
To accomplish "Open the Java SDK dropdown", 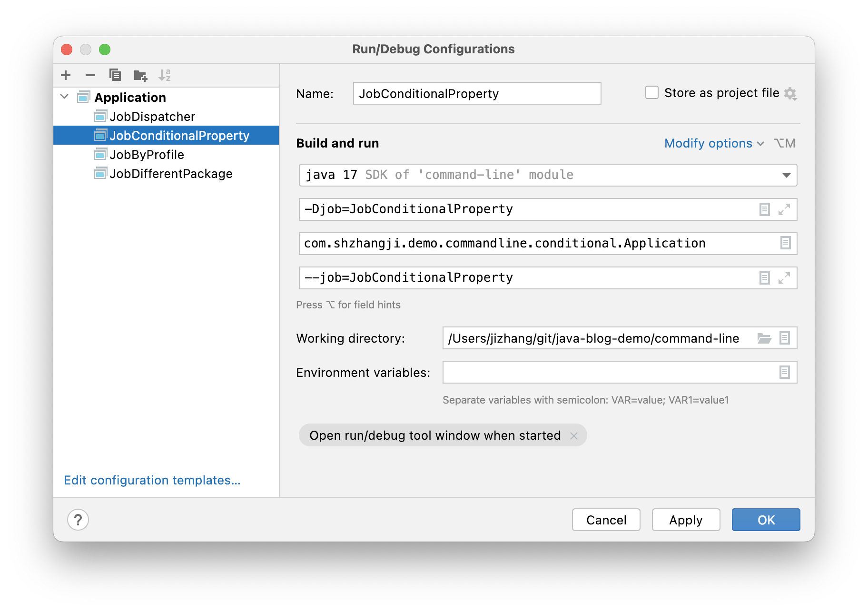I will 786,176.
